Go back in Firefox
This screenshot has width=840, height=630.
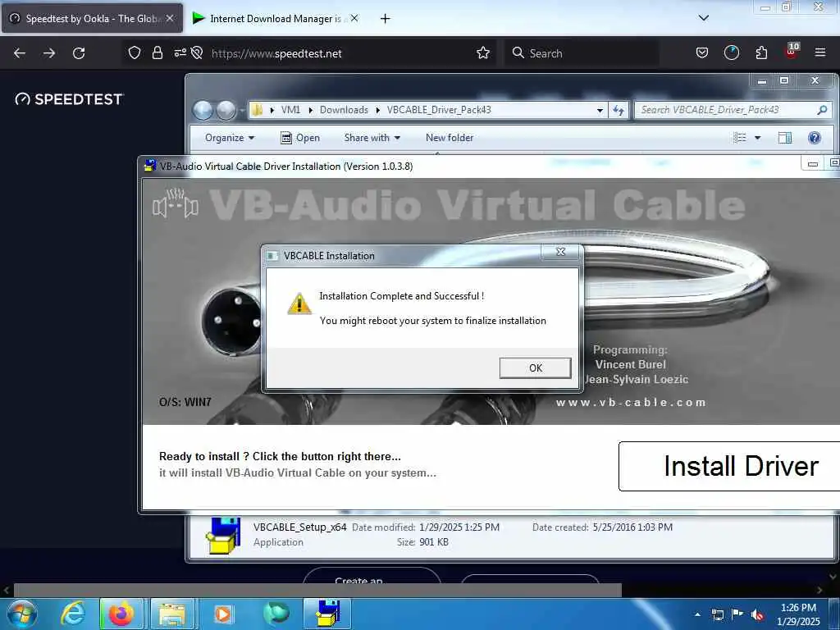pyautogui.click(x=20, y=53)
